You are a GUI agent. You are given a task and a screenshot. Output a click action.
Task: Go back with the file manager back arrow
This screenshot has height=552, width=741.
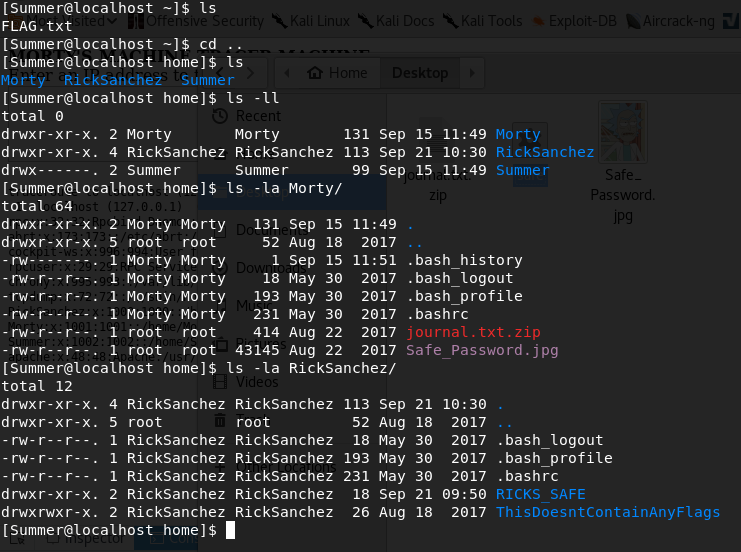285,73
